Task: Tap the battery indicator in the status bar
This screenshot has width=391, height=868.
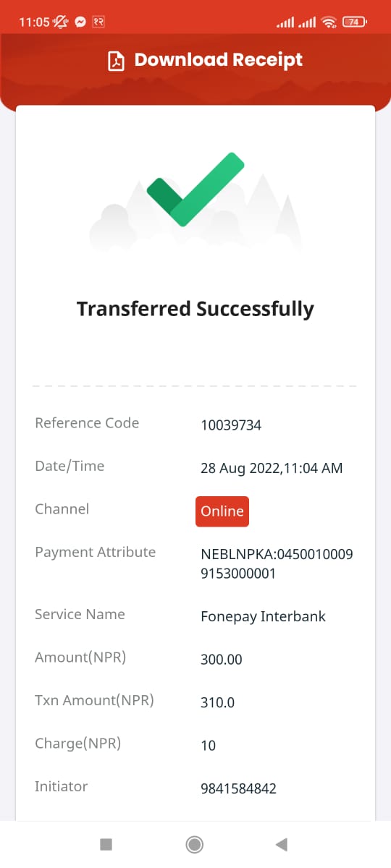Action: [x=354, y=22]
